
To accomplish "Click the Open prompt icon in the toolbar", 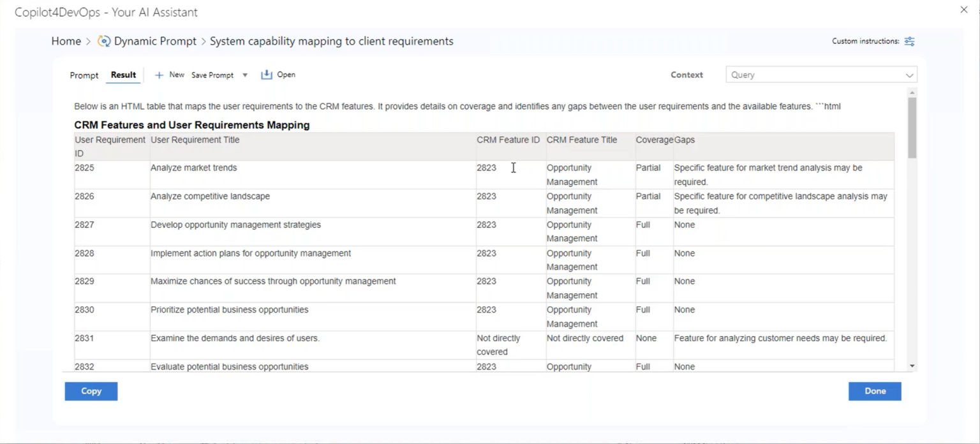I will pos(267,75).
